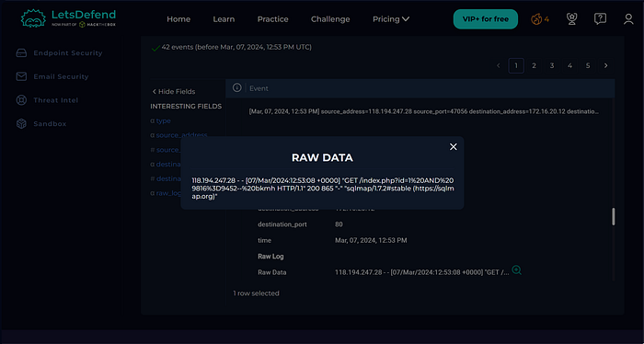
Task: Click the magnifier icon next to Raw Data
Action: pos(517,270)
